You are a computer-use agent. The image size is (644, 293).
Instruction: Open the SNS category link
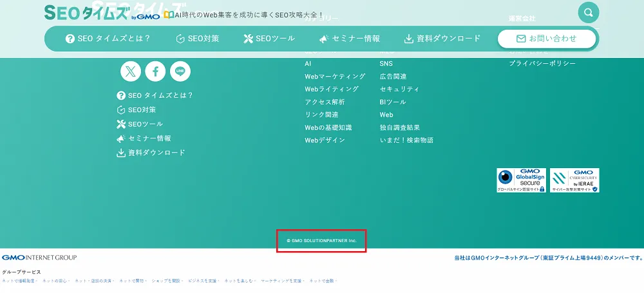[386, 64]
